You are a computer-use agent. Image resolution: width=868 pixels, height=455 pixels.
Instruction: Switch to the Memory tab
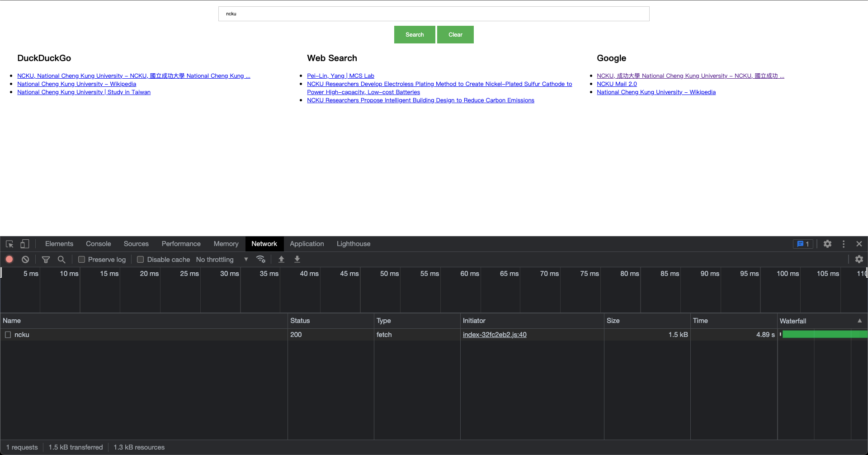[226, 244]
